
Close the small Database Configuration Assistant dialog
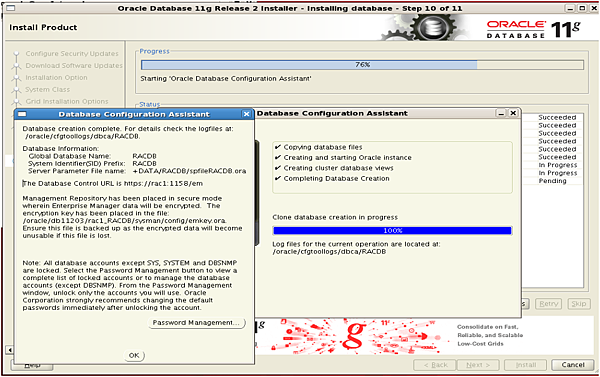tap(246, 114)
